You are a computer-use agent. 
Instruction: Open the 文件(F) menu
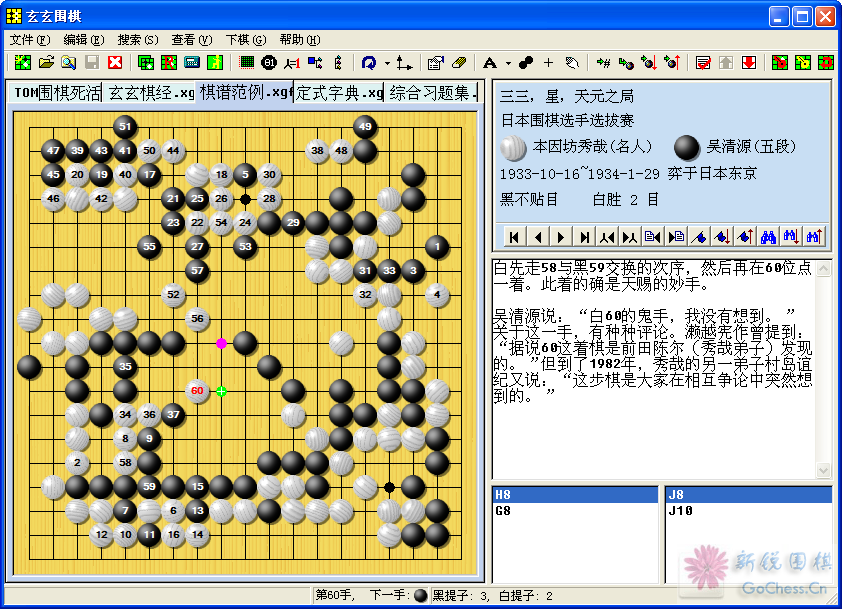30,40
